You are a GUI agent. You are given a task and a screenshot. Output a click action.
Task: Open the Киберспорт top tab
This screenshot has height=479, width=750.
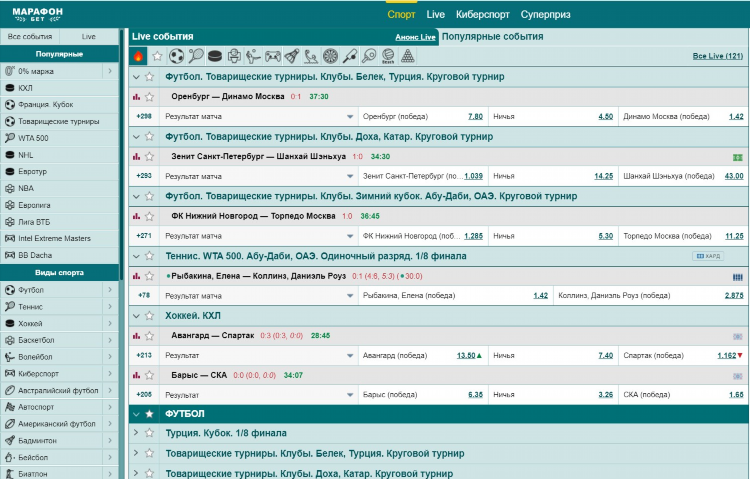(483, 14)
